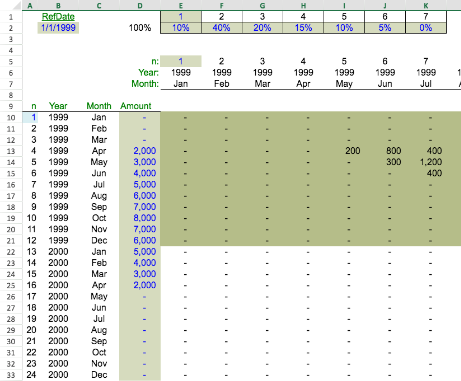Click the year 2000 cell in row 26
Viewport: 461px width, 381px height.
pyautogui.click(x=58, y=296)
